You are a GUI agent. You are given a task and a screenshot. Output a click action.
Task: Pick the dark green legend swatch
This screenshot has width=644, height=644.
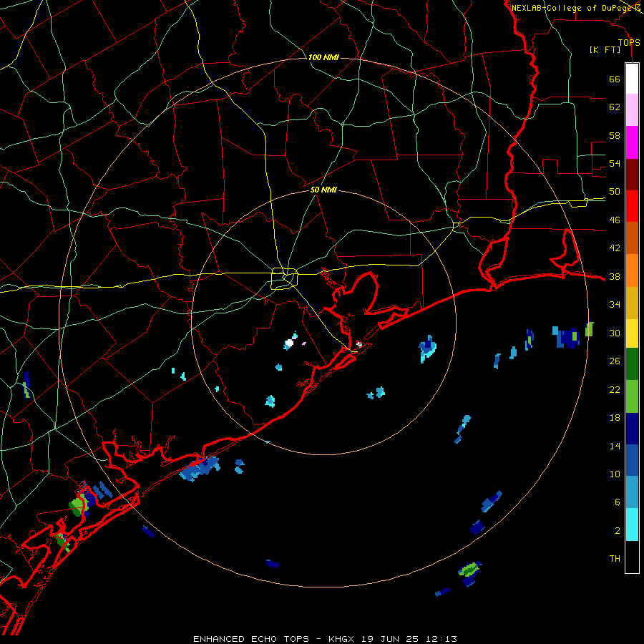(632, 364)
